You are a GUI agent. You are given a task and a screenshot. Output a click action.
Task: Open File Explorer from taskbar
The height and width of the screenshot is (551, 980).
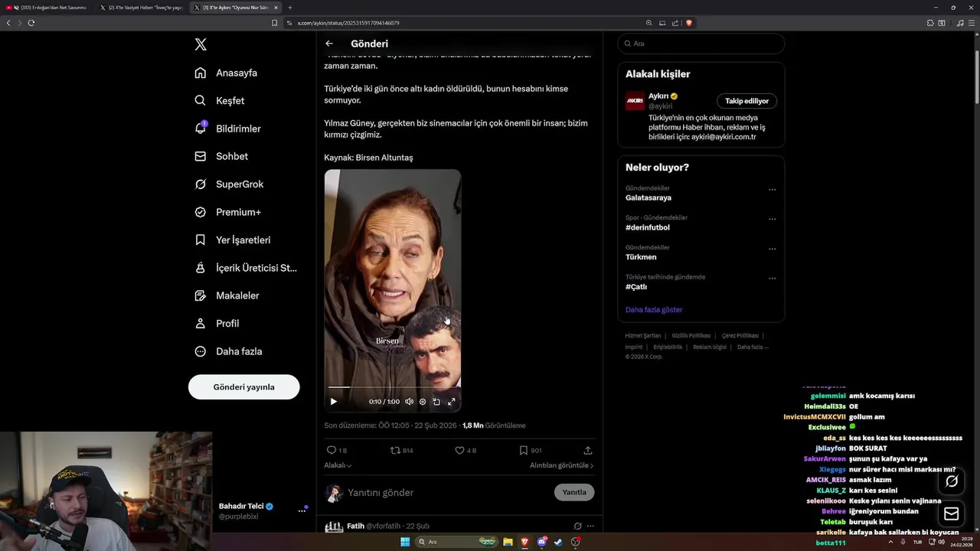point(508,542)
